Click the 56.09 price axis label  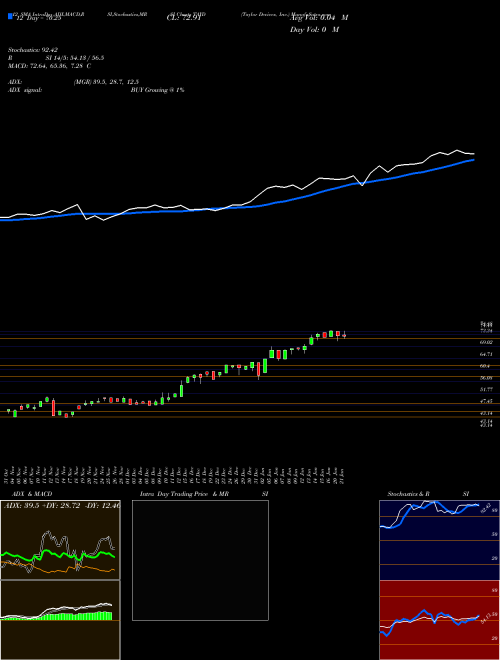point(487,378)
